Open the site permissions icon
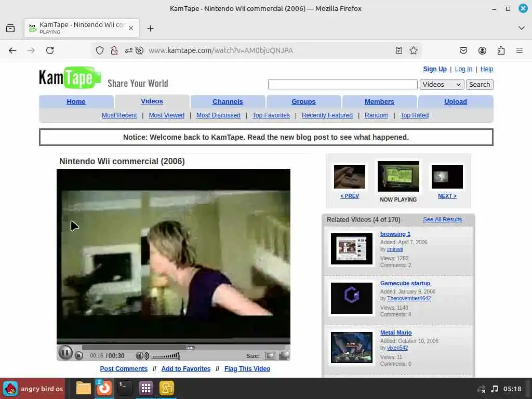 click(129, 50)
